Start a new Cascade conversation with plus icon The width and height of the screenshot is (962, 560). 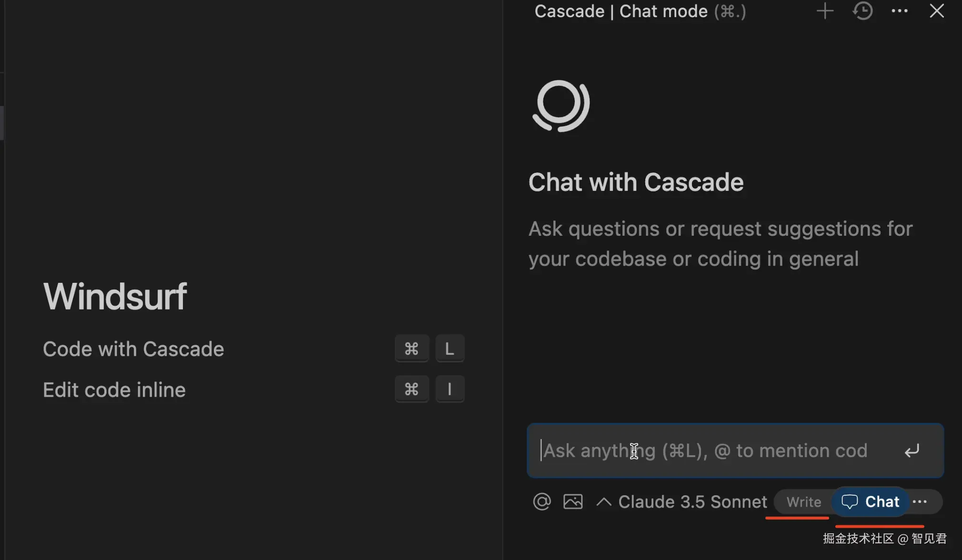pyautogui.click(x=825, y=11)
